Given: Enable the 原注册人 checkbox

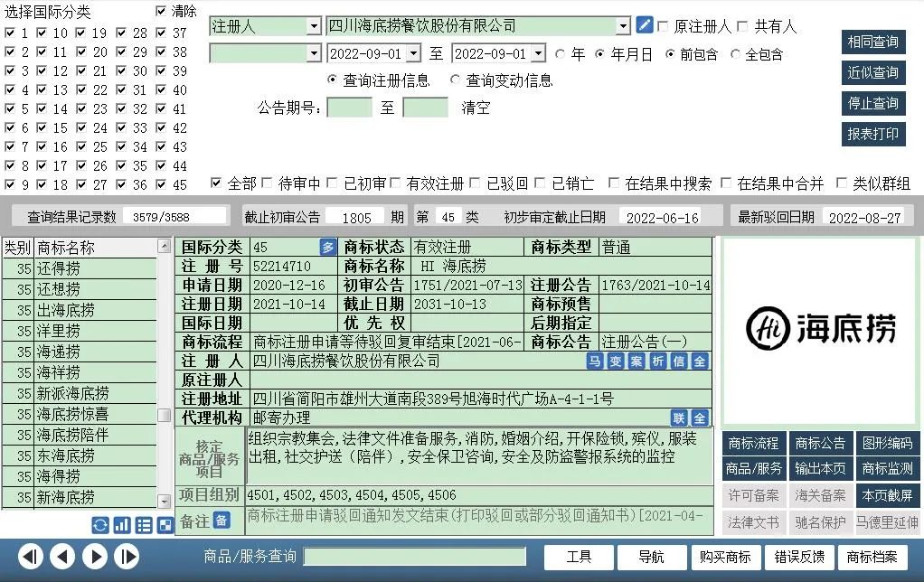Looking at the screenshot, I should (x=663, y=26).
